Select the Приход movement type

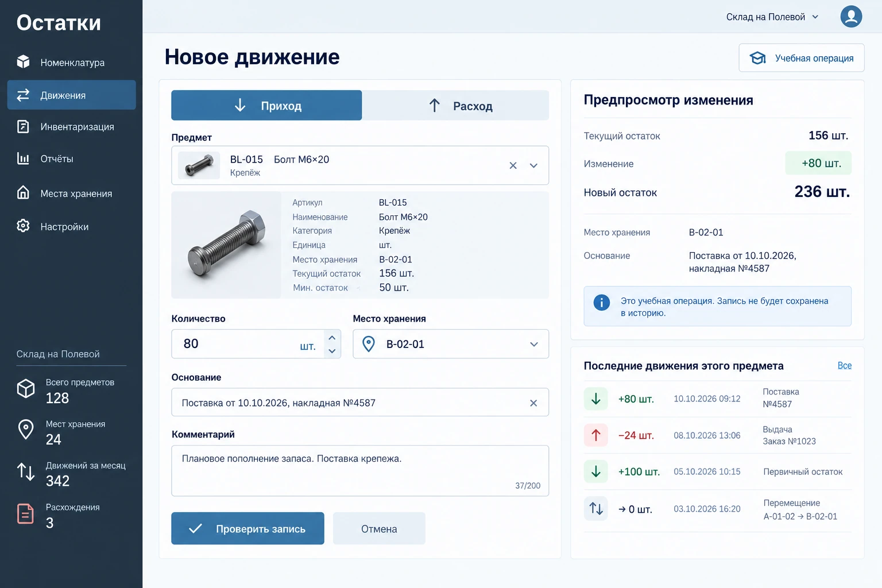[266, 105]
